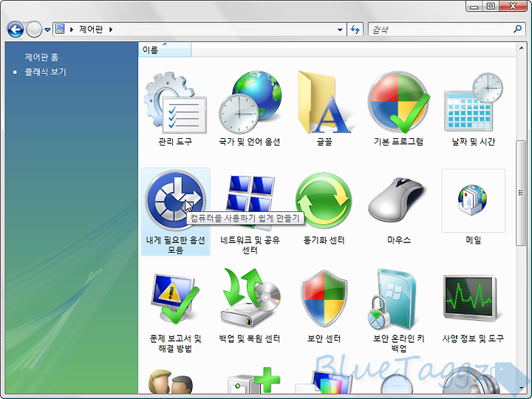Click the 사양 정보 및 도구 label text
The image size is (532, 399).
(x=474, y=338)
